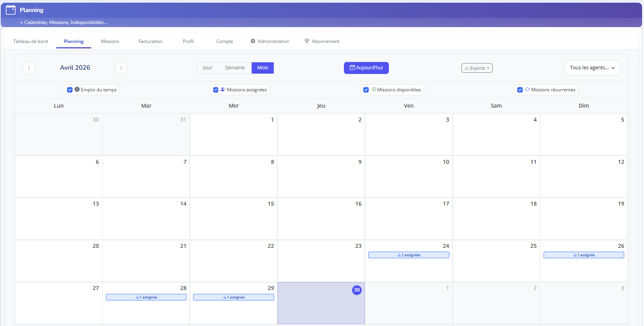Toggle the Missions assignées checkbox
644x326 pixels.
(216, 90)
